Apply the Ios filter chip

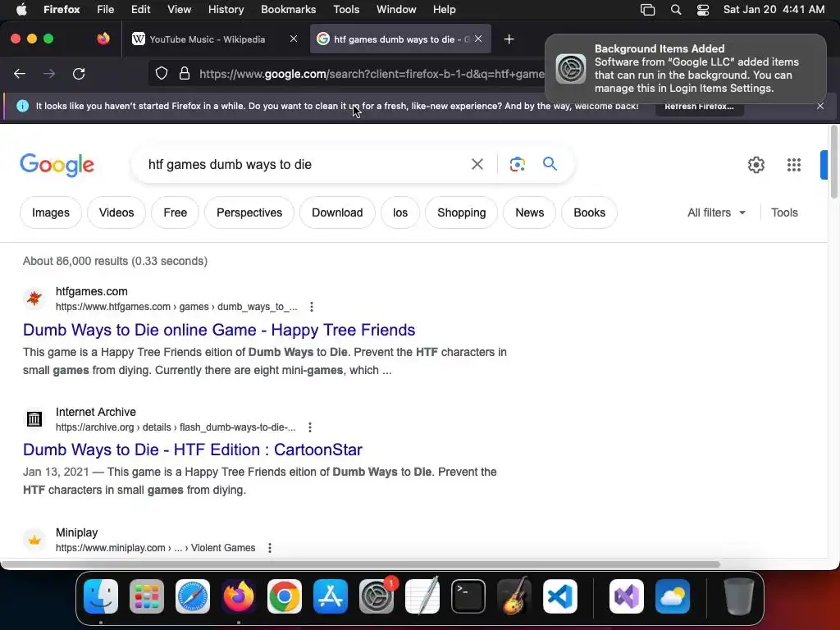[400, 212]
